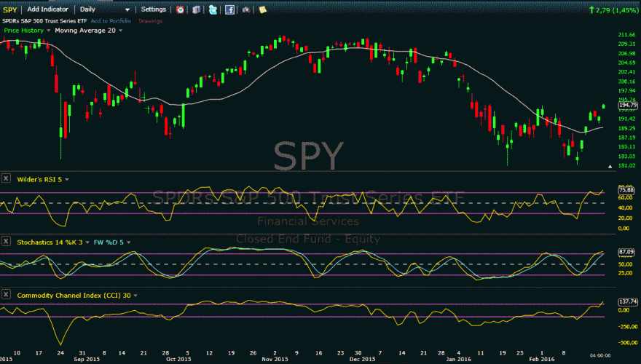Open the price alert alarm clock icon
This screenshot has height=364, width=641.
point(180,9)
